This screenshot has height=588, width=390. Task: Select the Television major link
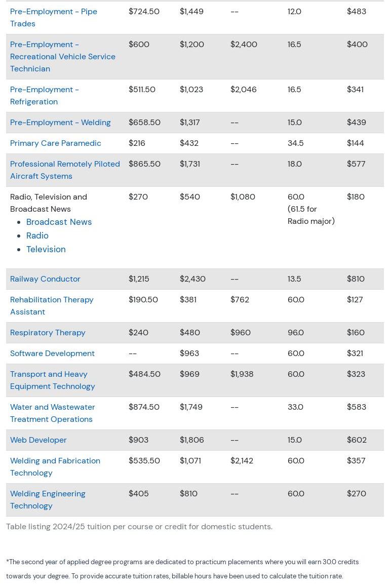46,249
